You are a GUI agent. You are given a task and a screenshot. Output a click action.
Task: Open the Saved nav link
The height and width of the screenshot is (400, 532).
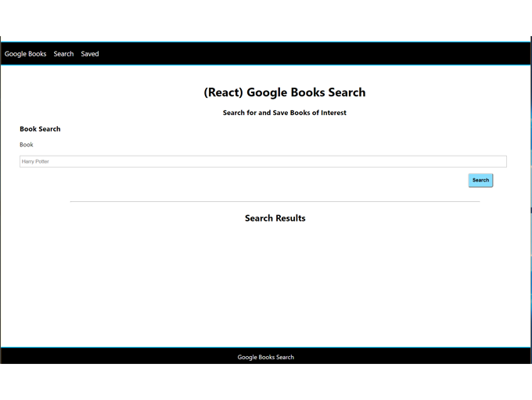point(90,54)
